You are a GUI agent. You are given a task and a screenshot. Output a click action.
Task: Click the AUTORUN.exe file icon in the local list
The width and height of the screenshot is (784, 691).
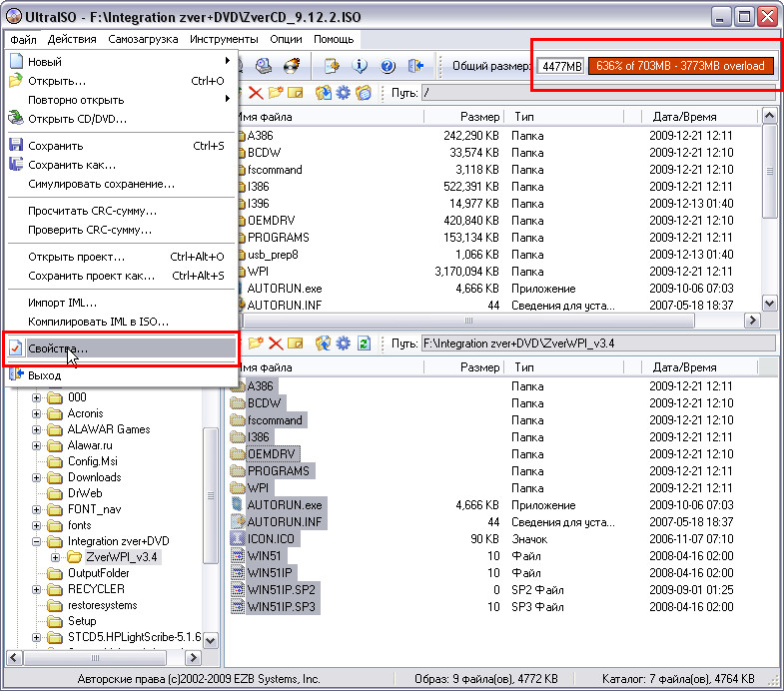click(x=237, y=504)
